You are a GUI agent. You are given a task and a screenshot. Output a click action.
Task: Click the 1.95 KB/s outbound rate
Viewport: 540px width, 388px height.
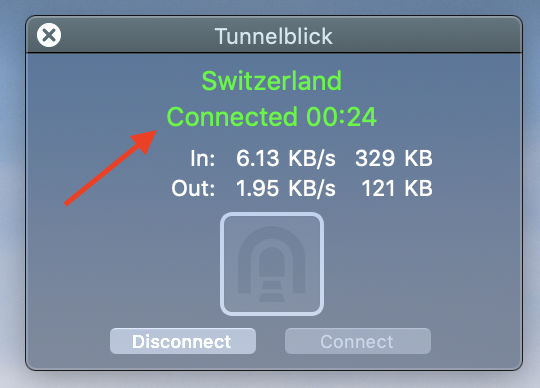(285, 188)
